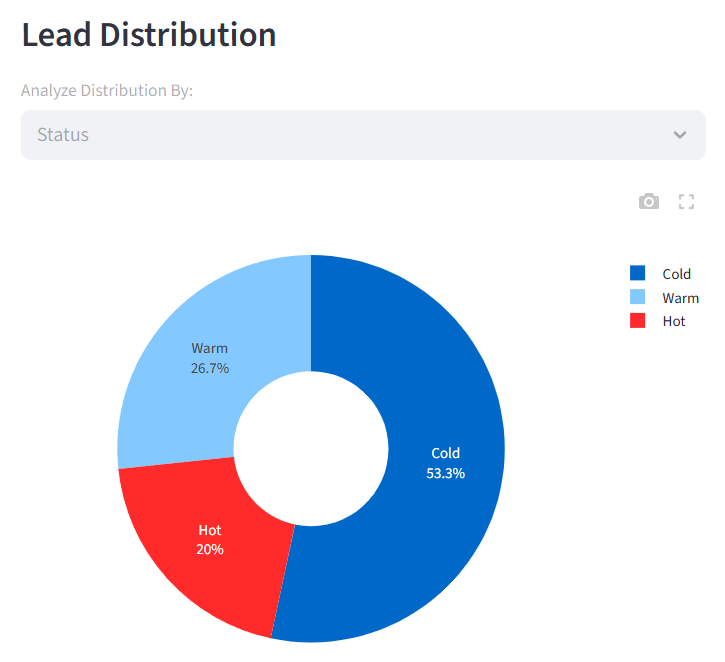
Task: Toggle the Warm series via legend label
Action: point(680,298)
